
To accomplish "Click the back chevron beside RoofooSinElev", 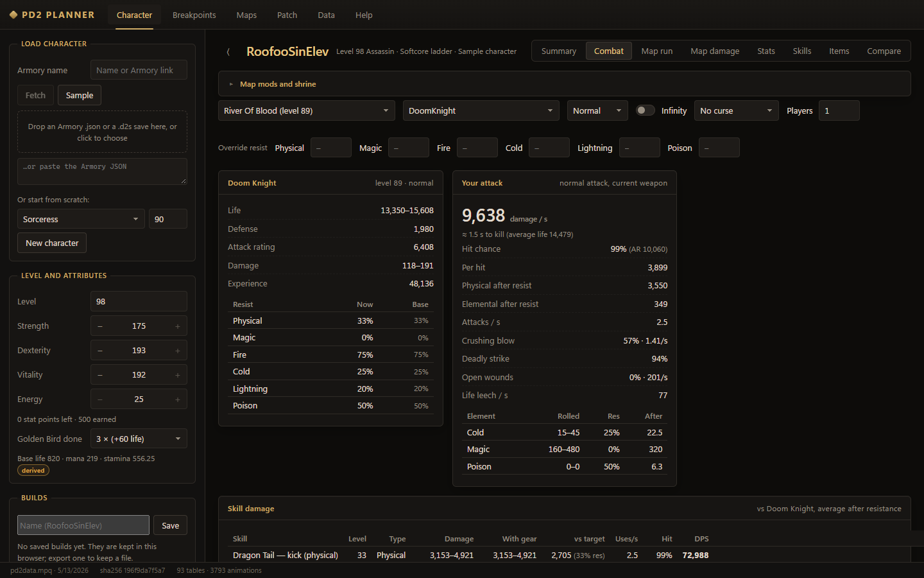I will [228, 51].
